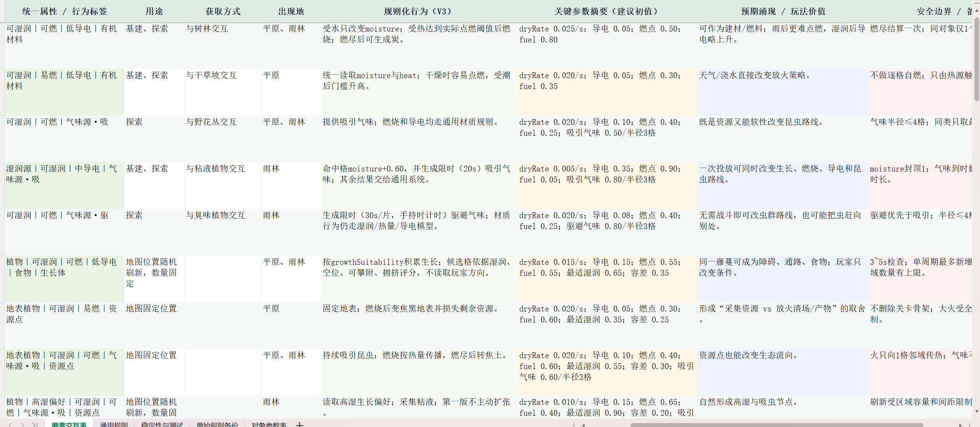The image size is (980, 427).
Task: Select cell starting dryRate 0.025/s
Action: click(607, 46)
